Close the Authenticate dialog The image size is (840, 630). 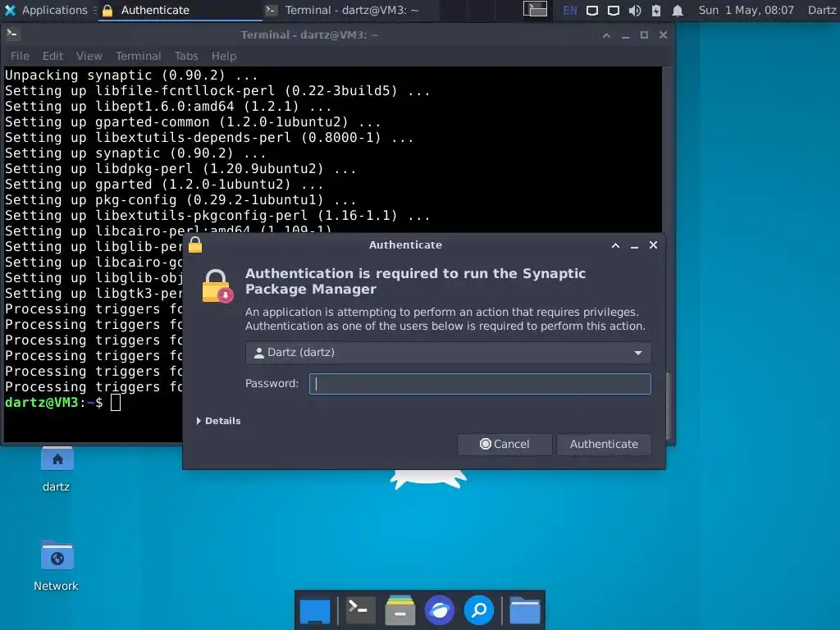(x=653, y=245)
